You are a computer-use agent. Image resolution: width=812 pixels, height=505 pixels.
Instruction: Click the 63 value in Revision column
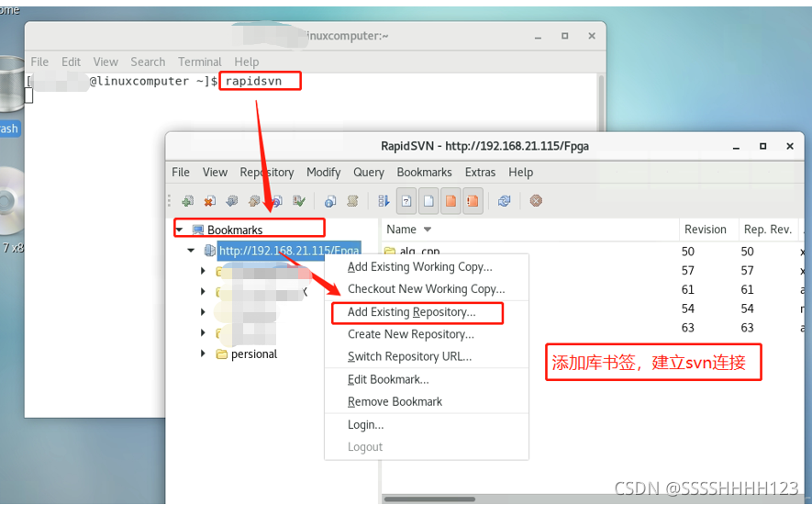(688, 328)
